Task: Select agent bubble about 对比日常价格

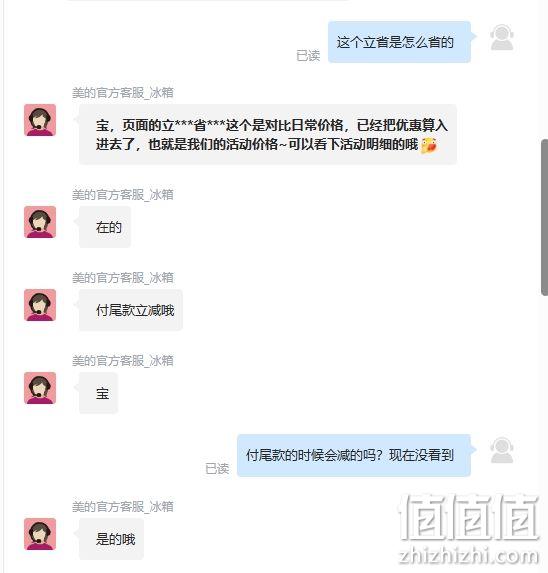Action: (x=268, y=134)
